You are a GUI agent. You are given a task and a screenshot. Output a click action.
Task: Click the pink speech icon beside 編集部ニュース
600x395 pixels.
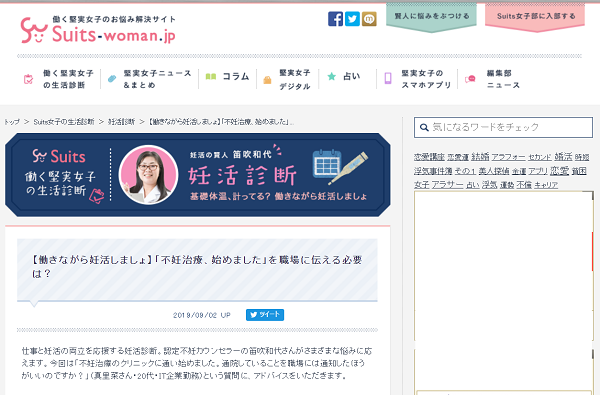point(470,79)
